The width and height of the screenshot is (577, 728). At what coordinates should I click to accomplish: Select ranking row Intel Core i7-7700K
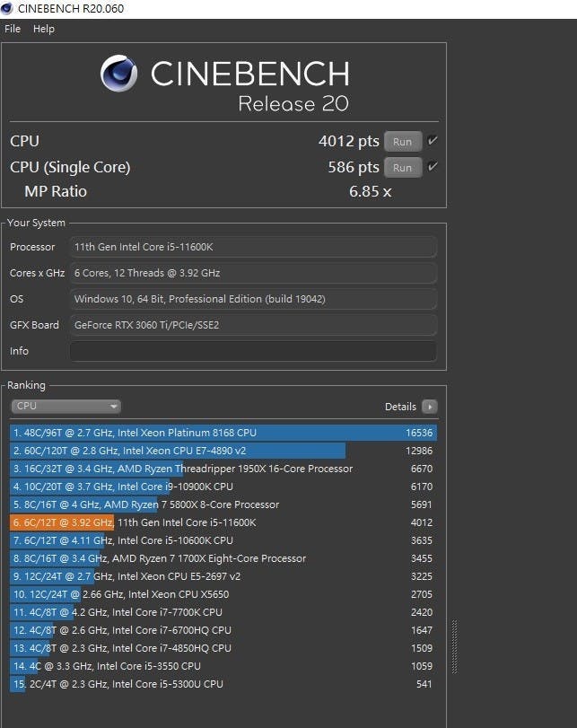click(x=223, y=612)
